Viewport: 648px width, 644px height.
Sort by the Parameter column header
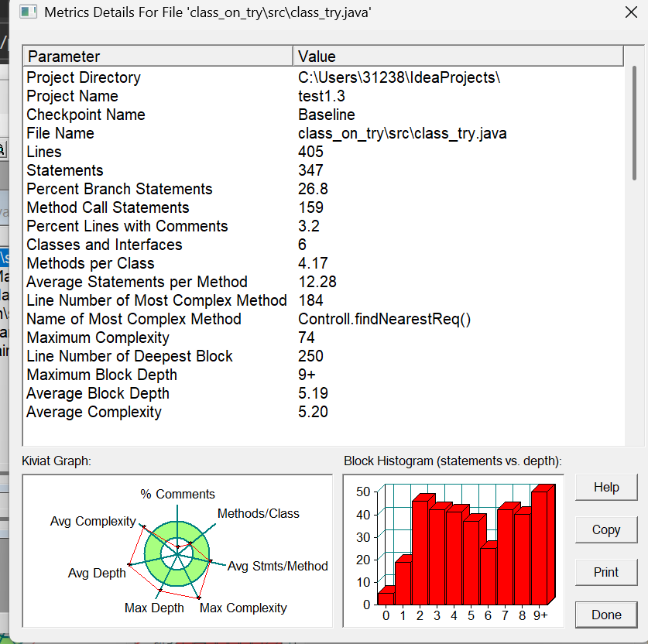(158, 57)
